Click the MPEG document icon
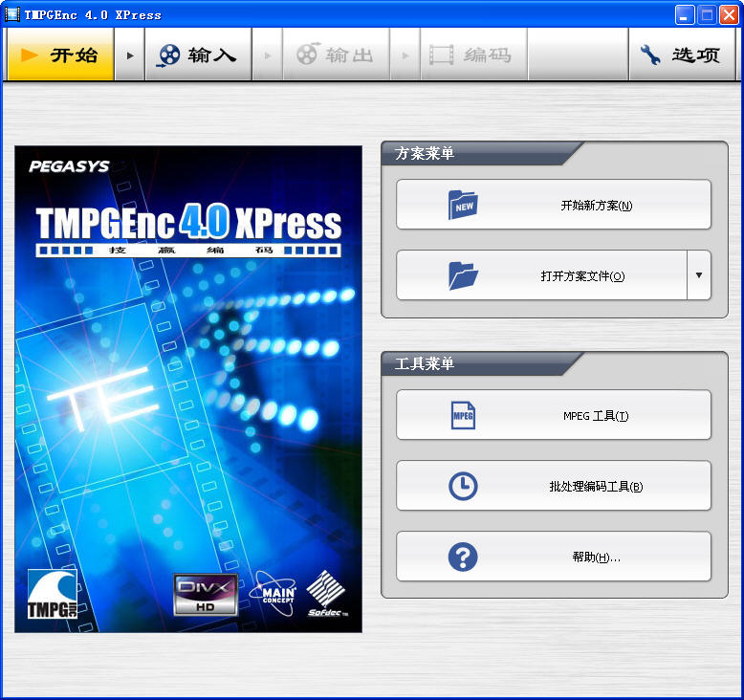The image size is (744, 700). [463, 415]
